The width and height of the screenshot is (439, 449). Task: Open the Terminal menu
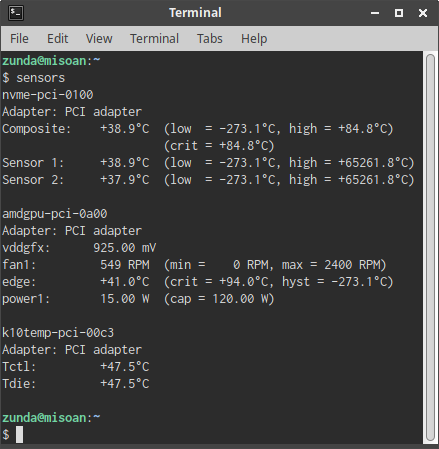[154, 39]
